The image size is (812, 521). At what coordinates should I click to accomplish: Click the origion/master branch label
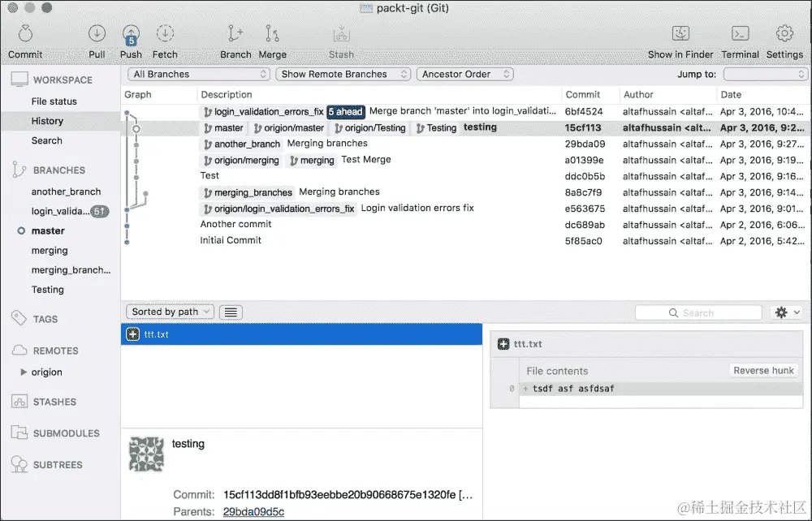[x=289, y=127]
